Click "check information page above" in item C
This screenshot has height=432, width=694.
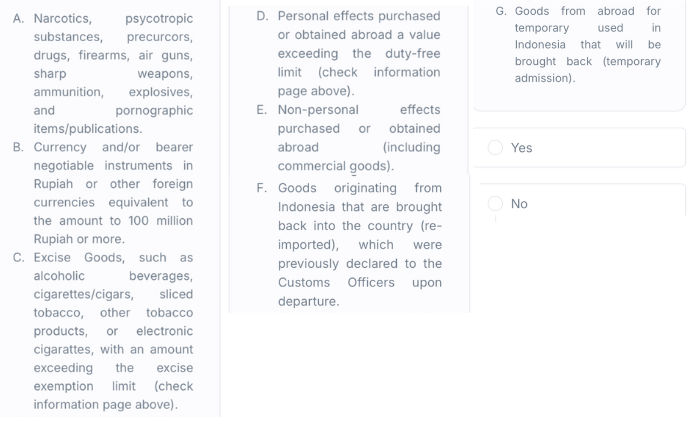coord(110,395)
